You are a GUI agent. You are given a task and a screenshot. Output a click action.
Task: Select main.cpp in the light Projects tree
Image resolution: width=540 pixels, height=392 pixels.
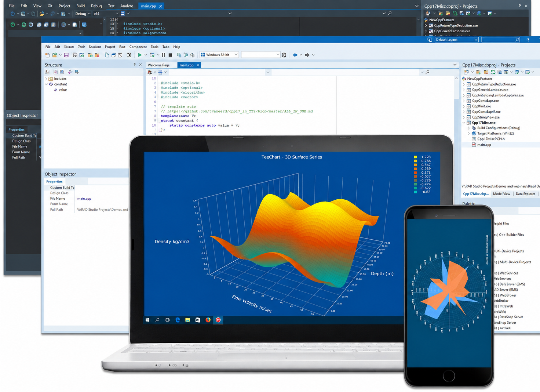(x=484, y=145)
